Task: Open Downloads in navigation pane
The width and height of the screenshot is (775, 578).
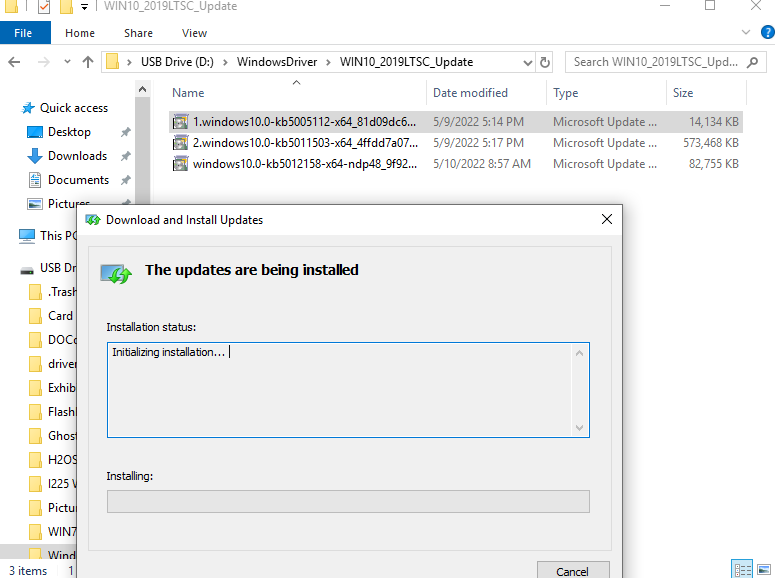Action: [77, 156]
